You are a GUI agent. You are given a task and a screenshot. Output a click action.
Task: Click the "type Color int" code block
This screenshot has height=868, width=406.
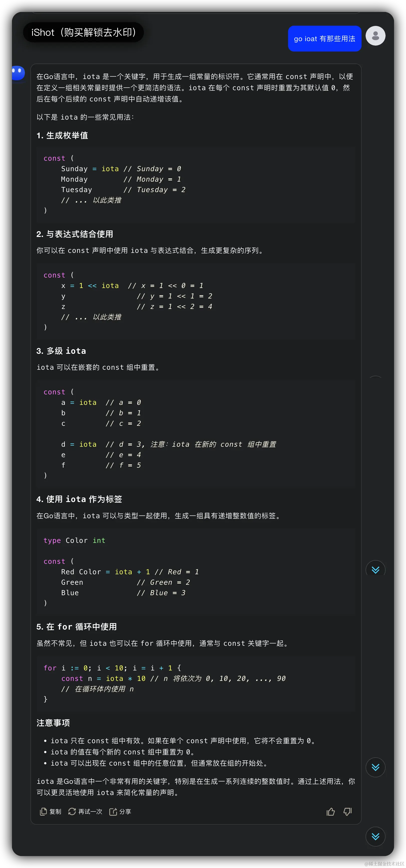(196, 572)
